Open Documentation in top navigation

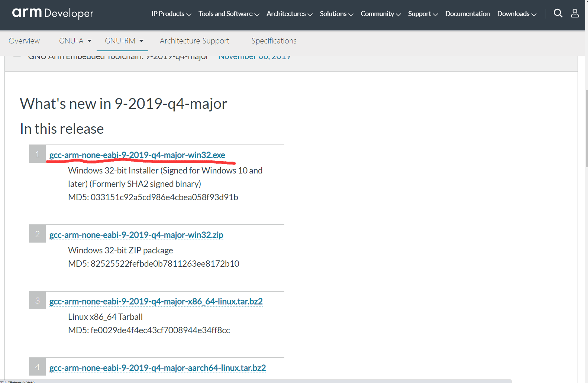coord(468,14)
